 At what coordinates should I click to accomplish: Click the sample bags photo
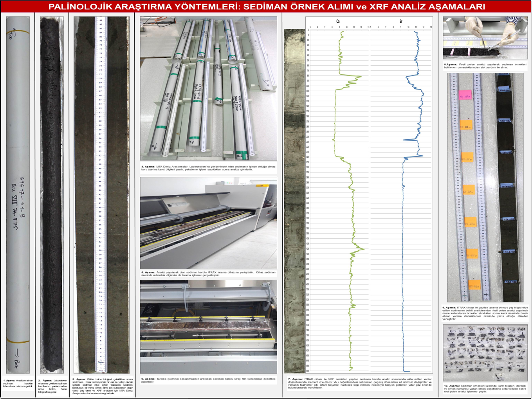[x=485, y=353]
